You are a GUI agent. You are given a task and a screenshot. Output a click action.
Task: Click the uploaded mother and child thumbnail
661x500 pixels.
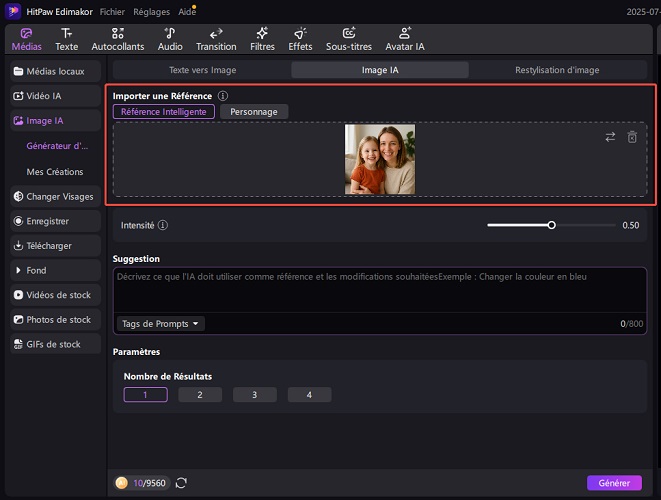coord(380,159)
